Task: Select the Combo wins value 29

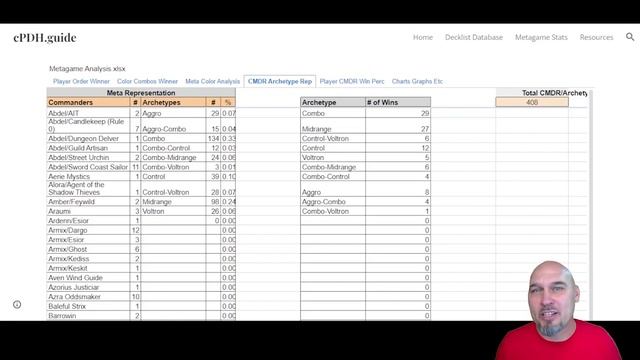Action: [398, 113]
